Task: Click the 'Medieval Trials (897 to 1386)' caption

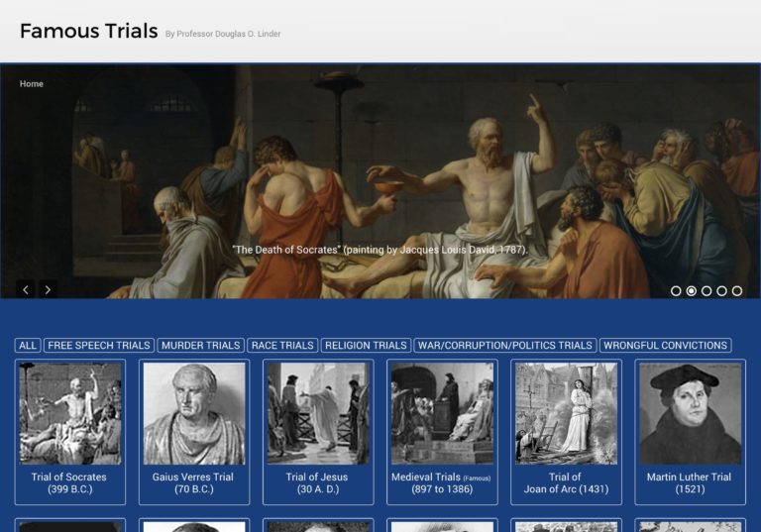Action: pyautogui.click(x=441, y=483)
